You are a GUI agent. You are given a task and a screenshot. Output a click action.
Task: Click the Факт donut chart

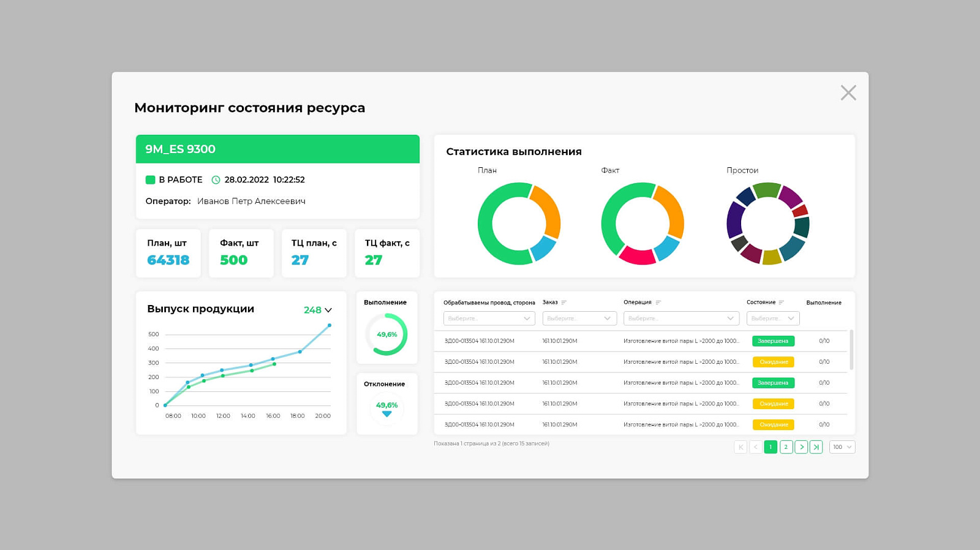[643, 224]
